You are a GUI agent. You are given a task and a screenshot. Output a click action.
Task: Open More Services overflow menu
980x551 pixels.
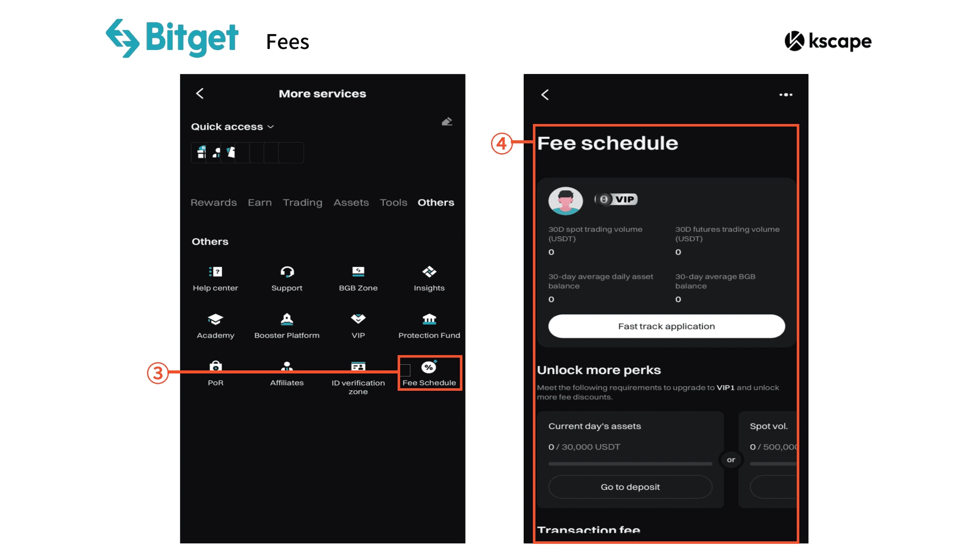click(x=786, y=94)
